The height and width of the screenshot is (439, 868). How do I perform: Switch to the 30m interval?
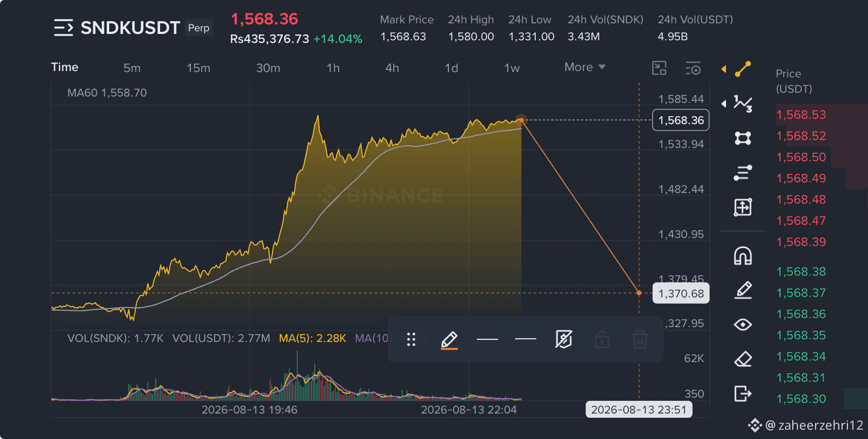tap(268, 68)
